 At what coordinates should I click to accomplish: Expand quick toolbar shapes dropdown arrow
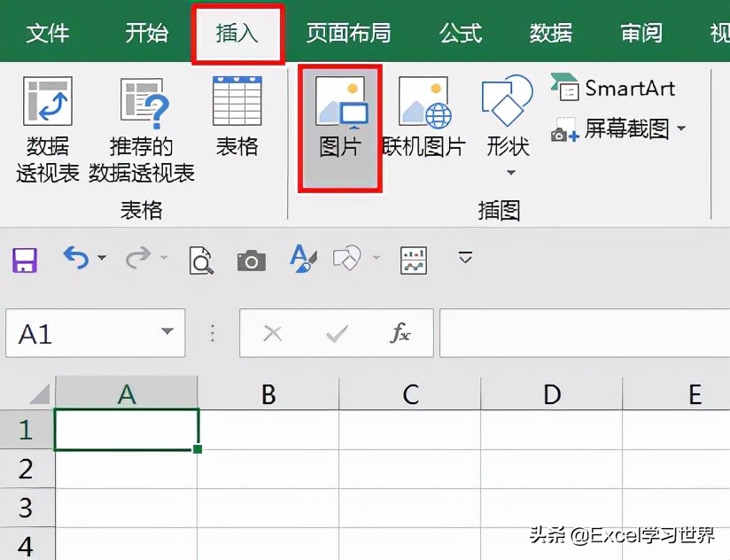pyautogui.click(x=377, y=257)
